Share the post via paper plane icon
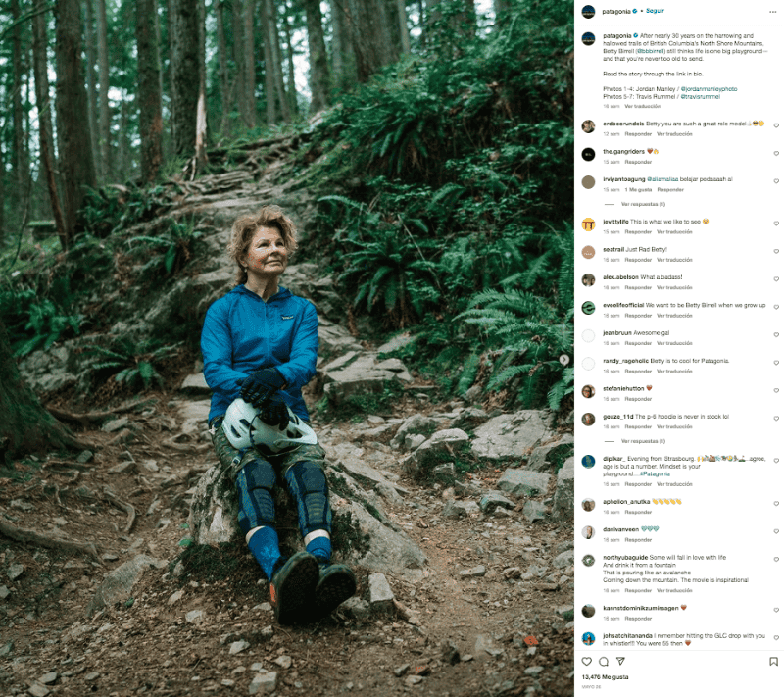The width and height of the screenshot is (784, 697). (x=618, y=662)
